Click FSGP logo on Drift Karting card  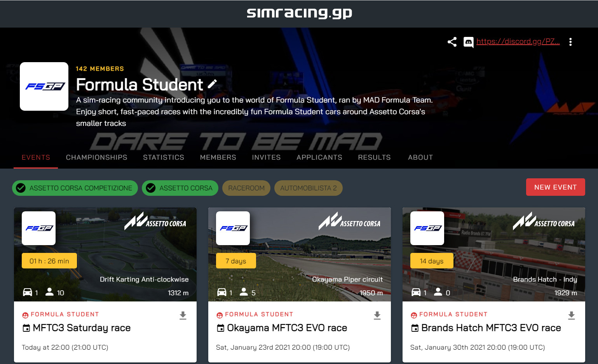click(39, 228)
